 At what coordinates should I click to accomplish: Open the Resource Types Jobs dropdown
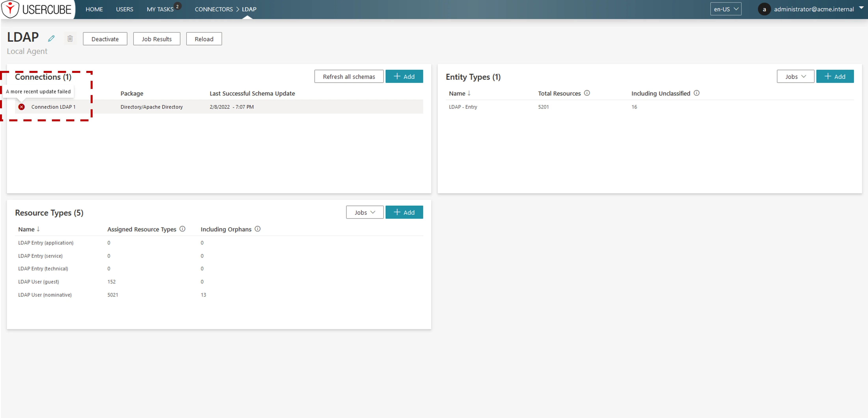[365, 212]
